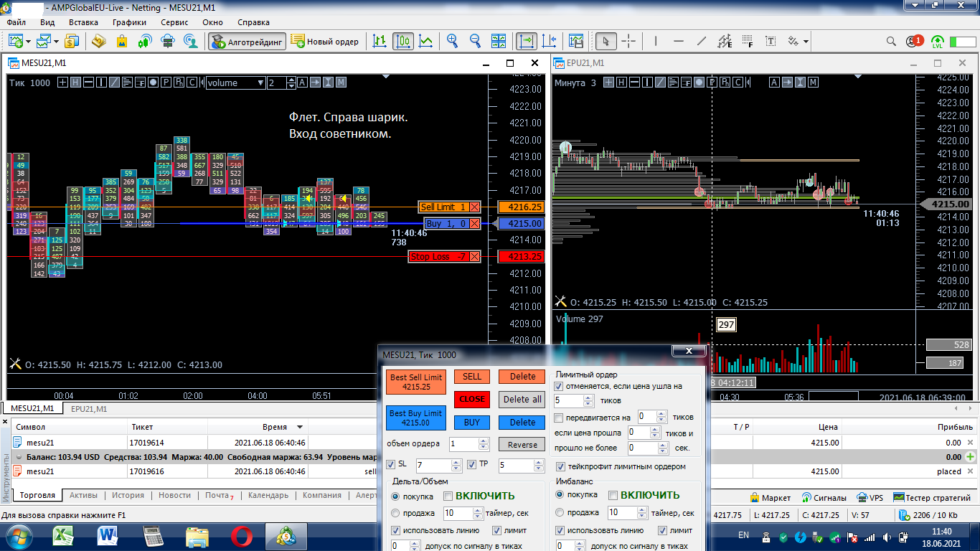Open the Файл menu
This screenshot has height=551, width=980.
pos(16,22)
